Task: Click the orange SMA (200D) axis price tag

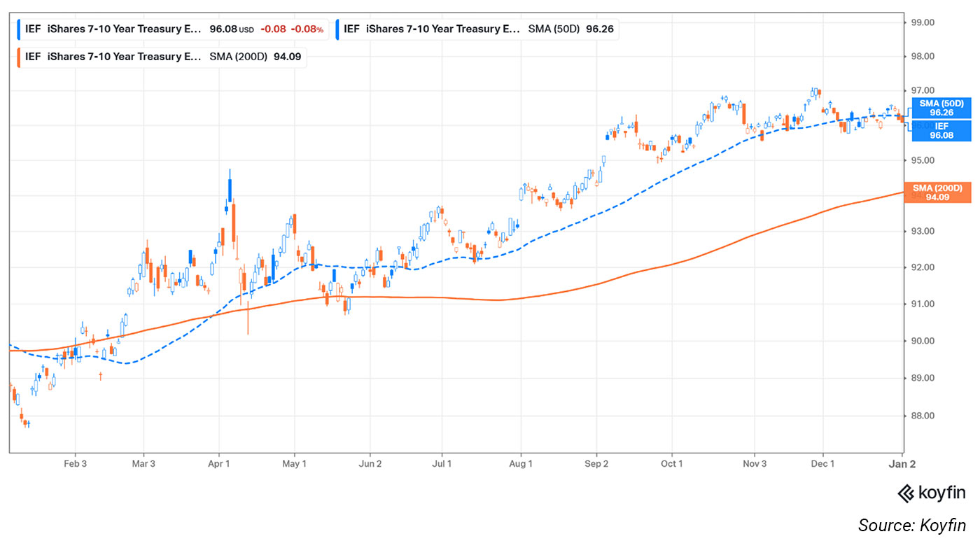Action: [941, 193]
